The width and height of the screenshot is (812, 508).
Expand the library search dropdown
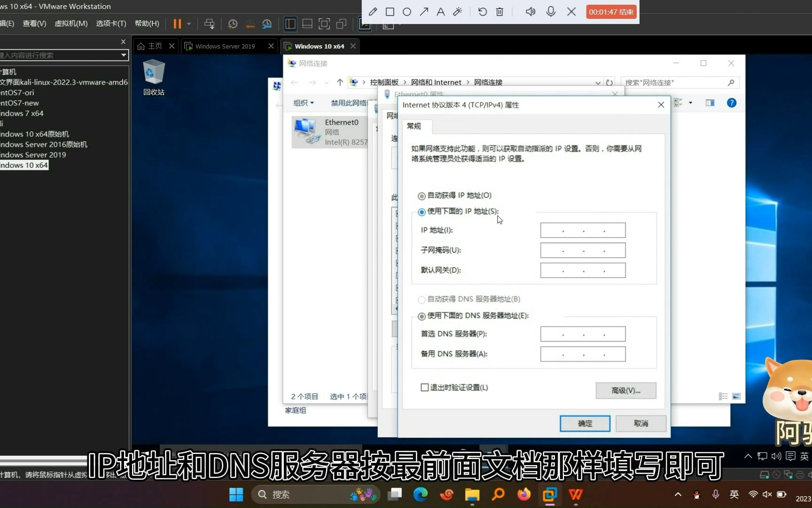[x=124, y=55]
